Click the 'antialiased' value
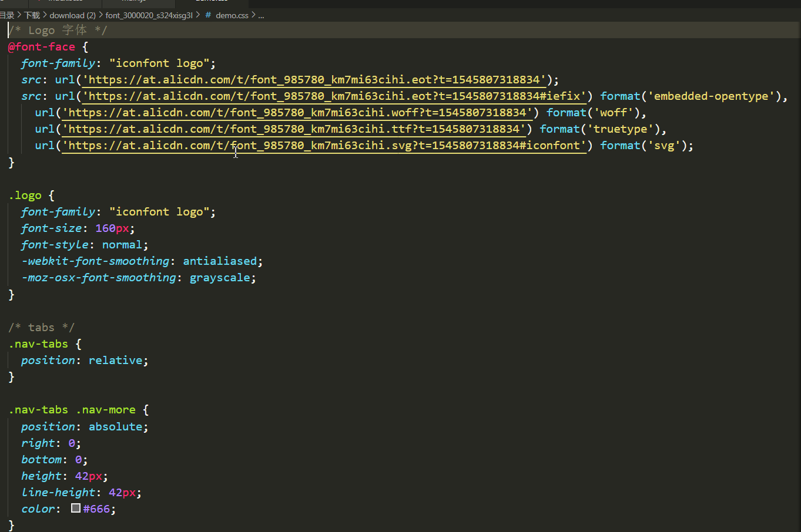 pos(219,261)
